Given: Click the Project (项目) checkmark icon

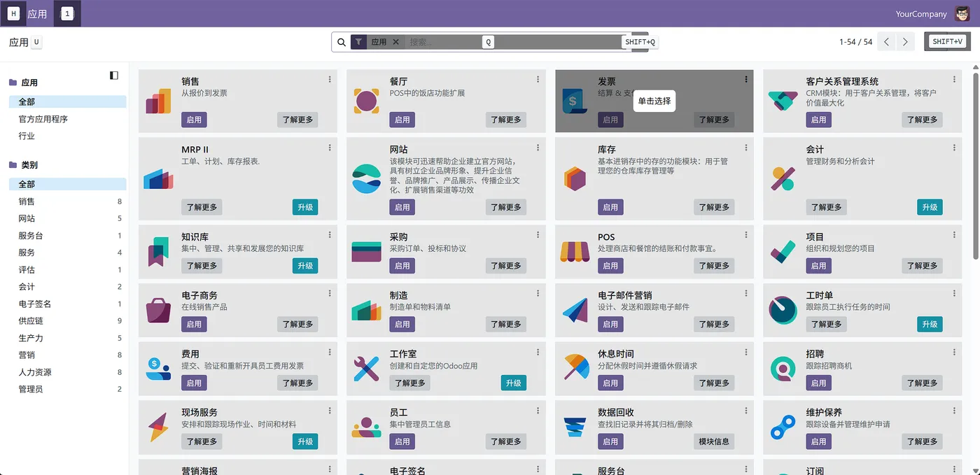Looking at the screenshot, I should (783, 252).
